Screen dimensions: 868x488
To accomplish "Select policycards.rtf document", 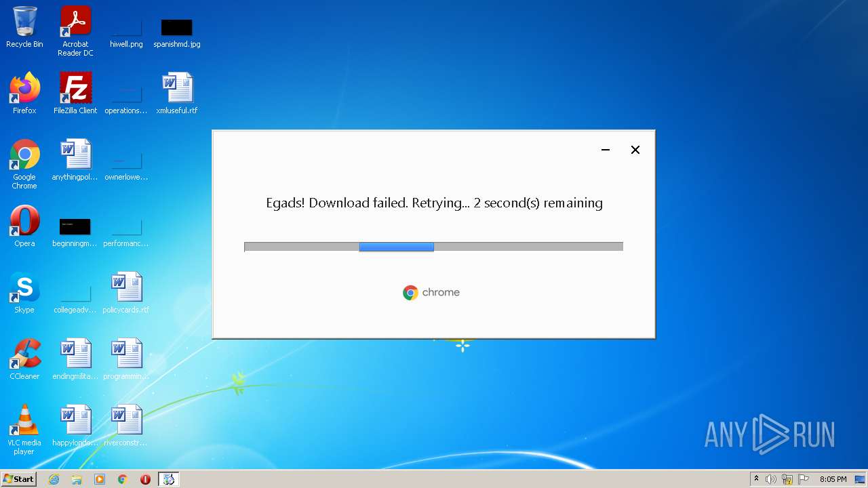I will pos(126,293).
